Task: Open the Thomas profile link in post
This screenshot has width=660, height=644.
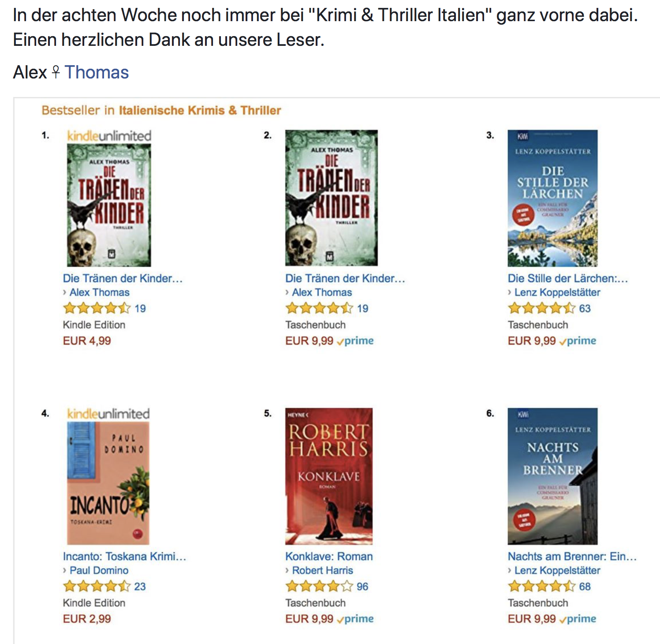Action: [x=97, y=72]
